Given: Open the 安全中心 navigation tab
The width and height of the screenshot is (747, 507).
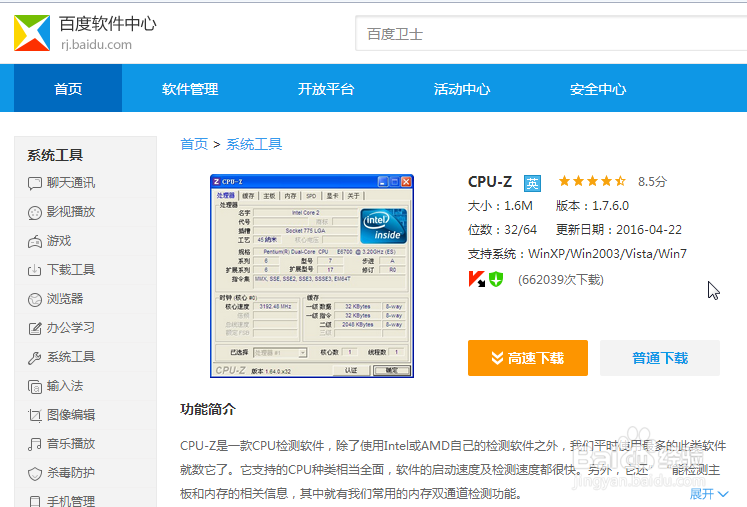Looking at the screenshot, I should 598,89.
